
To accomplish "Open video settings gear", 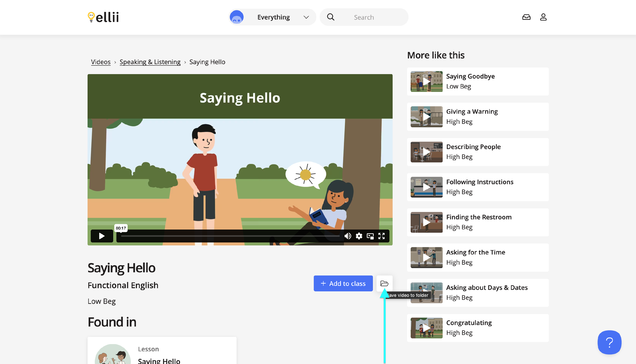I will [x=359, y=236].
